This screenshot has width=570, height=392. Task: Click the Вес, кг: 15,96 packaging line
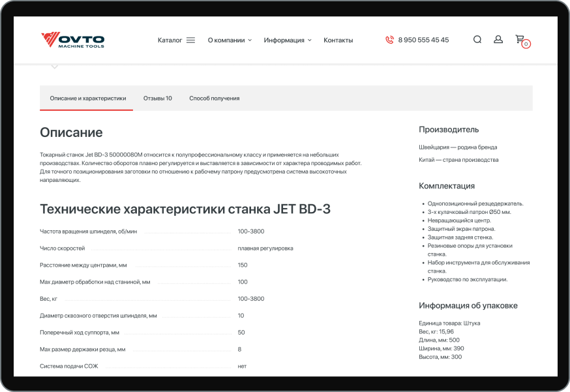[436, 331]
